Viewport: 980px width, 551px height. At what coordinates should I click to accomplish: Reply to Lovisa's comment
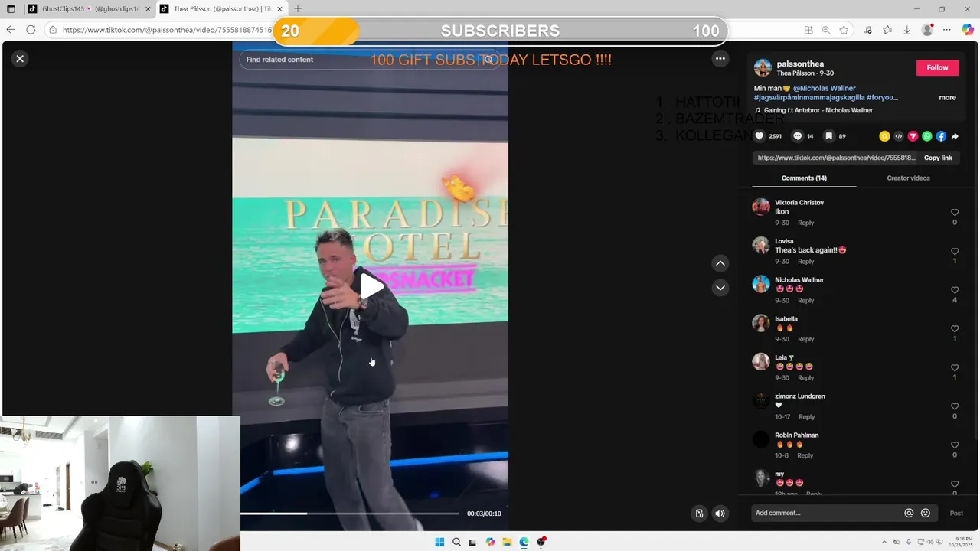805,262
